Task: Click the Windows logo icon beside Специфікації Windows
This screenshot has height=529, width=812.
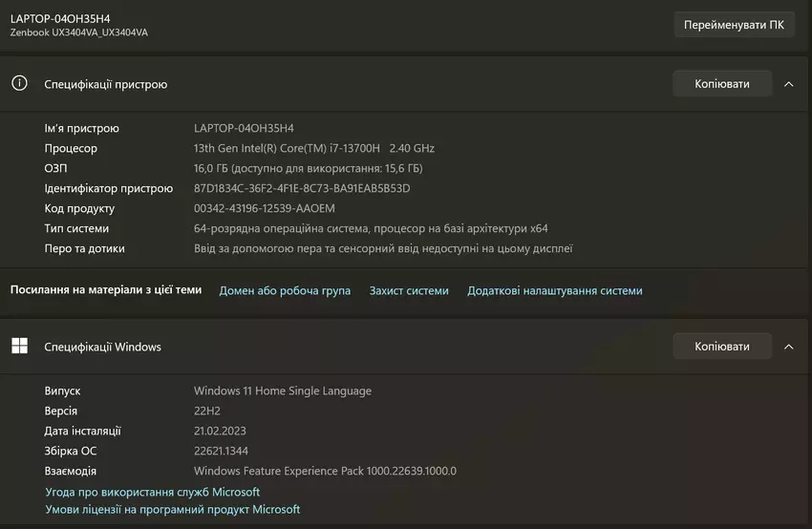Action: point(19,347)
